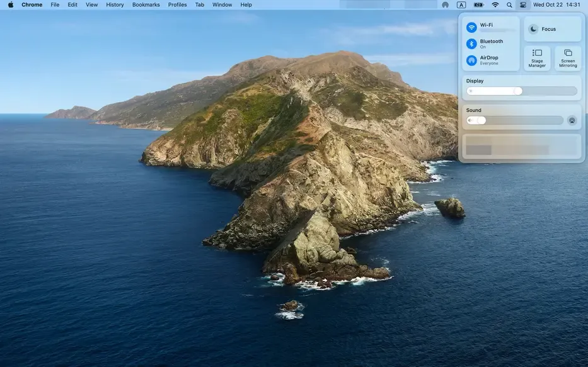588x367 pixels.
Task: Open AirPlay audio output selector
Action: click(x=572, y=121)
